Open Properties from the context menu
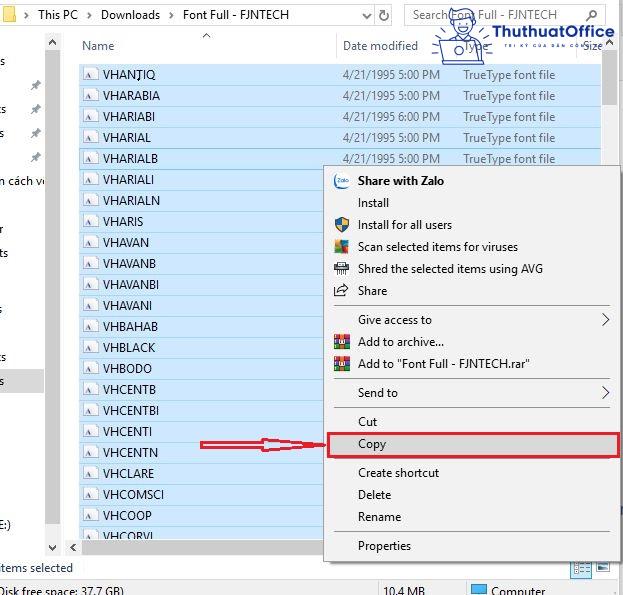The width and height of the screenshot is (623, 595). click(471, 546)
